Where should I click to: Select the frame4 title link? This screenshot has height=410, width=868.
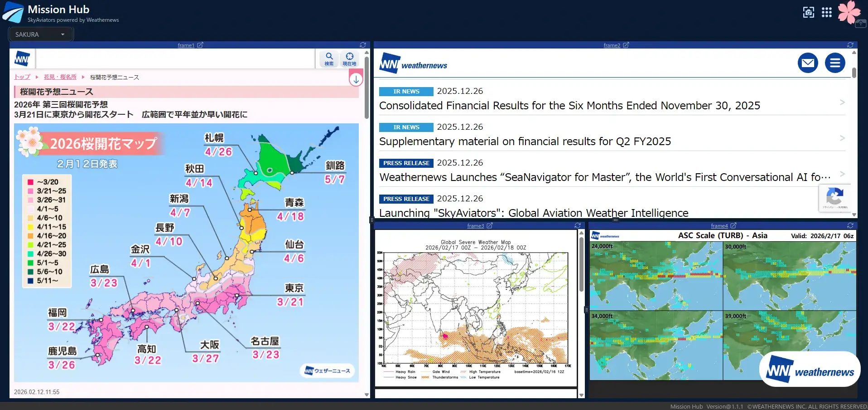pos(719,226)
